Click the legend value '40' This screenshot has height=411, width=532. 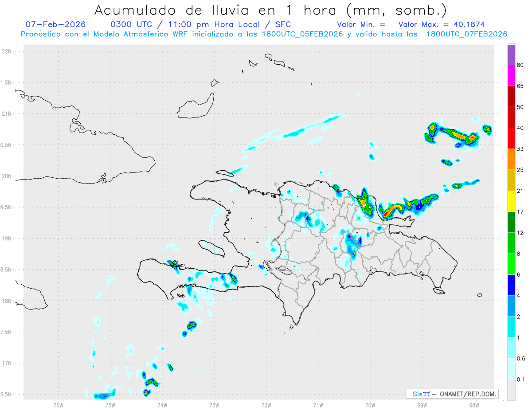[x=520, y=128]
